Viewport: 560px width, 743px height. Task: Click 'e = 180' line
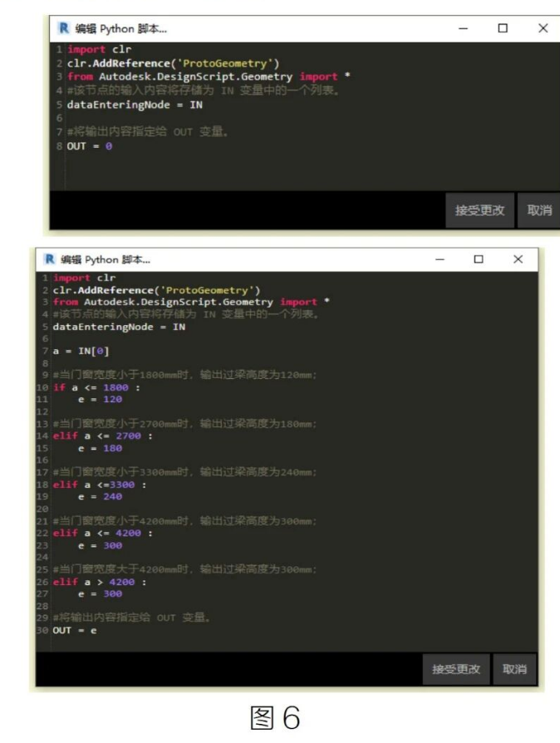pyautogui.click(x=100, y=448)
